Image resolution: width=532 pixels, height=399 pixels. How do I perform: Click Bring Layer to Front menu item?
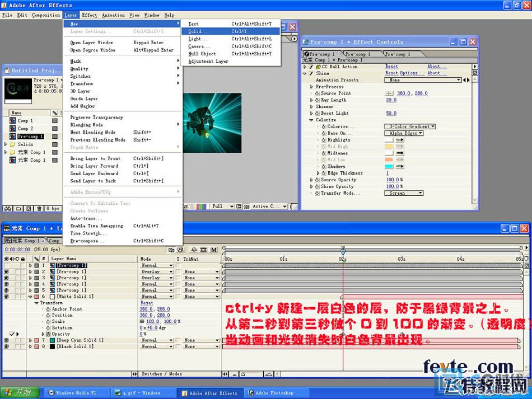coord(123,158)
